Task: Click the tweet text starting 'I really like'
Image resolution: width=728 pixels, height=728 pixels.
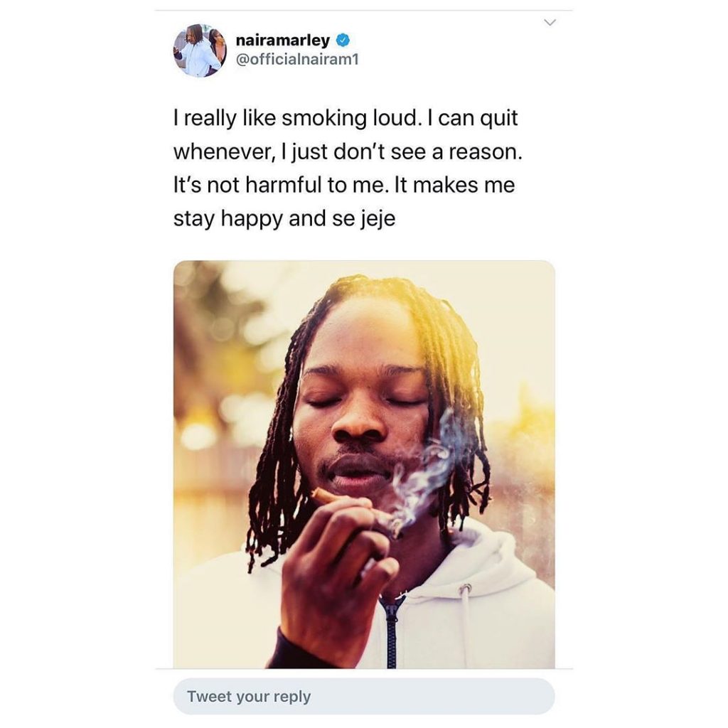Action: click(x=348, y=168)
